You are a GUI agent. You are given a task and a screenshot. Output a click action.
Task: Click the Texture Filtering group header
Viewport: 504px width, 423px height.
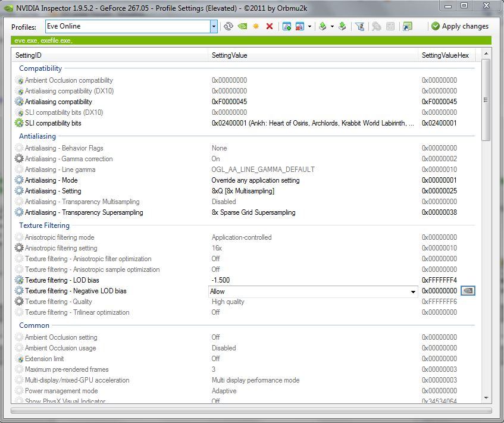[x=45, y=225]
